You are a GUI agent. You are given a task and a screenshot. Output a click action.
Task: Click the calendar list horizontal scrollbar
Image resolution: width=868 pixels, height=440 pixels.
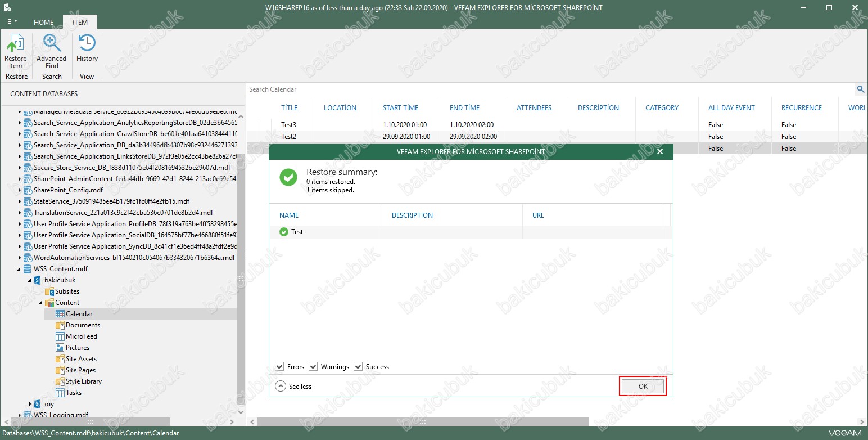[x=423, y=422]
